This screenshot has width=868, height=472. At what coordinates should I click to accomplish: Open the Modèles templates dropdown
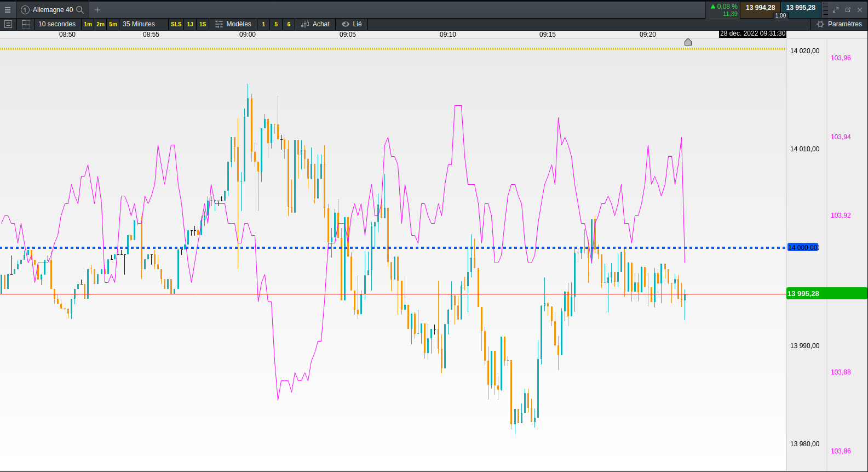click(233, 24)
